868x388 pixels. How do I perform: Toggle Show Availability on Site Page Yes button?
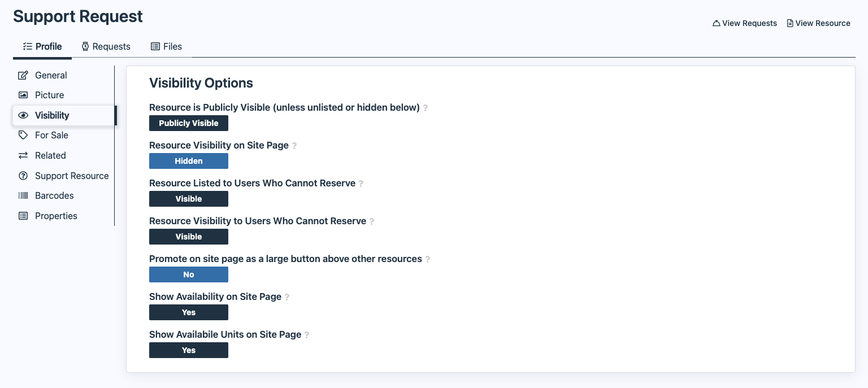pyautogui.click(x=189, y=312)
